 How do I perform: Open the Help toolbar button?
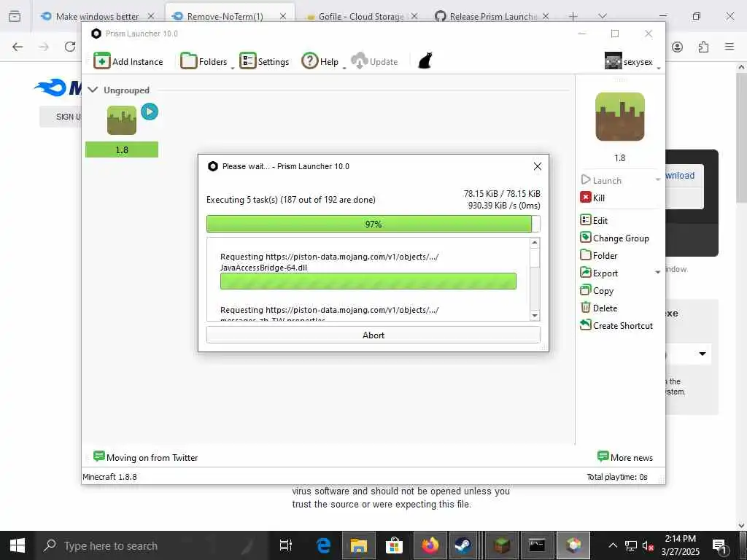coord(320,61)
